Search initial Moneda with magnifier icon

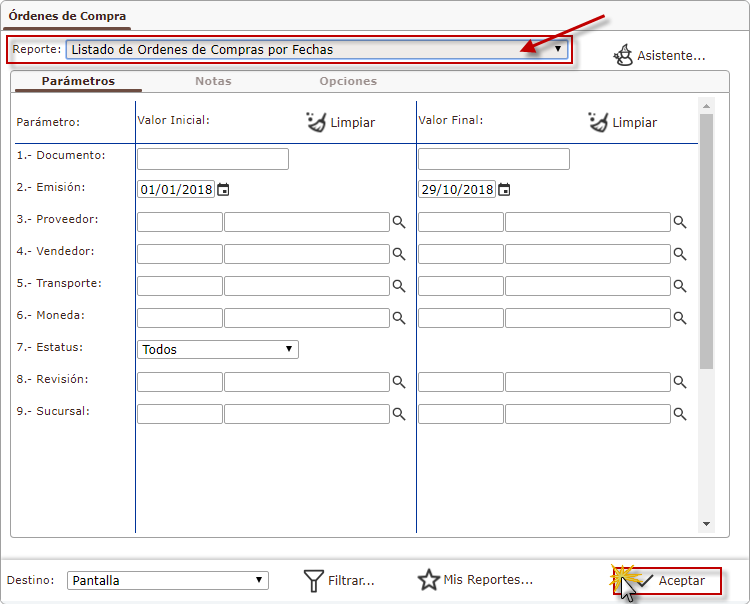(x=398, y=318)
